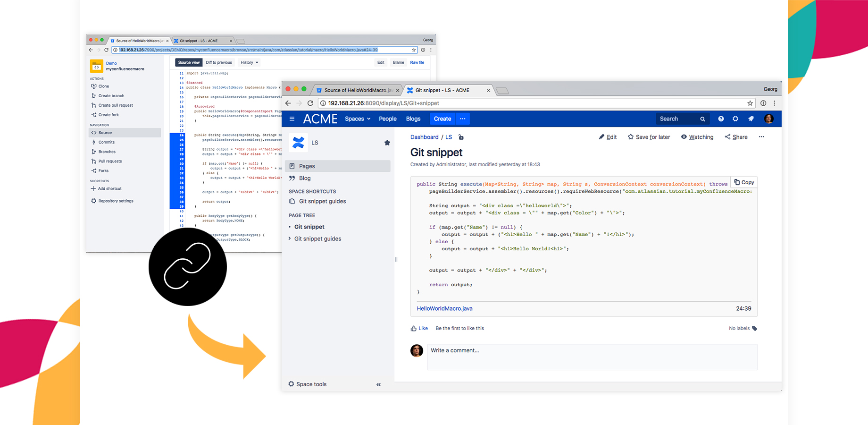Click Clone in Bitbucket actions
868x425 pixels.
pyautogui.click(x=100, y=86)
